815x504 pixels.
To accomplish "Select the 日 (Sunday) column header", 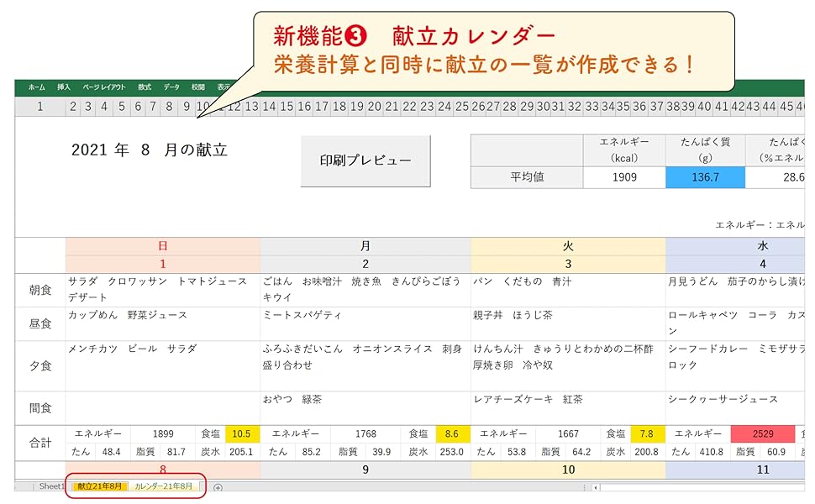I will [162, 246].
